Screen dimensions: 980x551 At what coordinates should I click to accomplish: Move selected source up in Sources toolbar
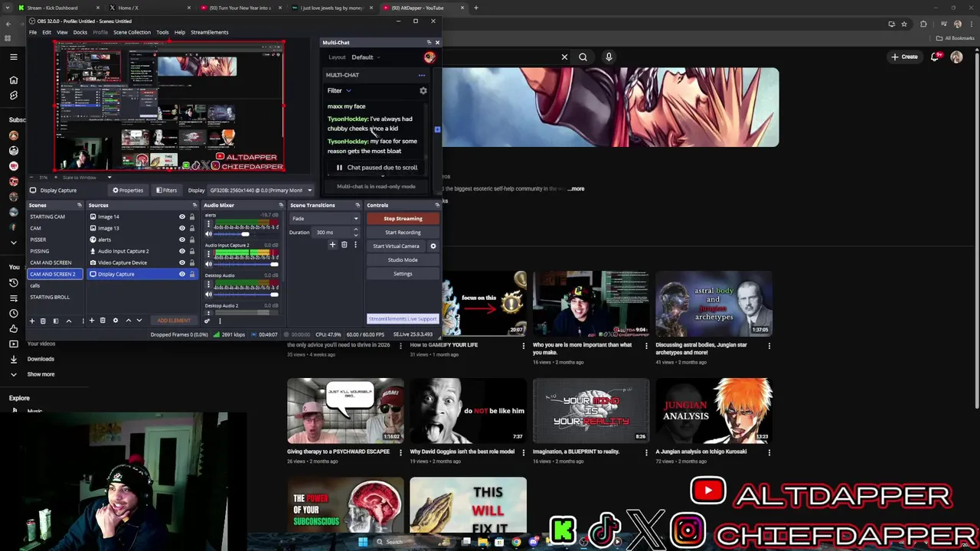pyautogui.click(x=128, y=321)
